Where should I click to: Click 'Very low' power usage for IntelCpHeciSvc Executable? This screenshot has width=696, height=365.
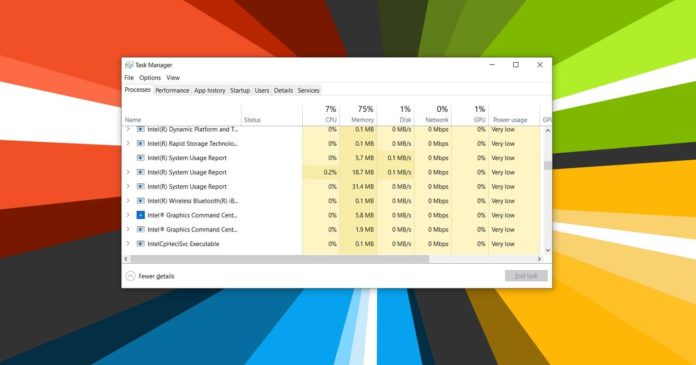pyautogui.click(x=514, y=244)
